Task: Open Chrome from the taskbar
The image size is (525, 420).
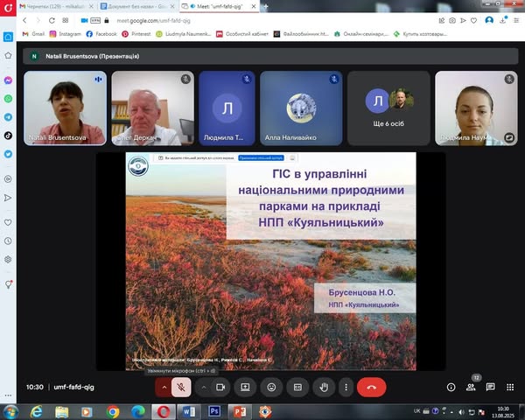Action: [113, 411]
